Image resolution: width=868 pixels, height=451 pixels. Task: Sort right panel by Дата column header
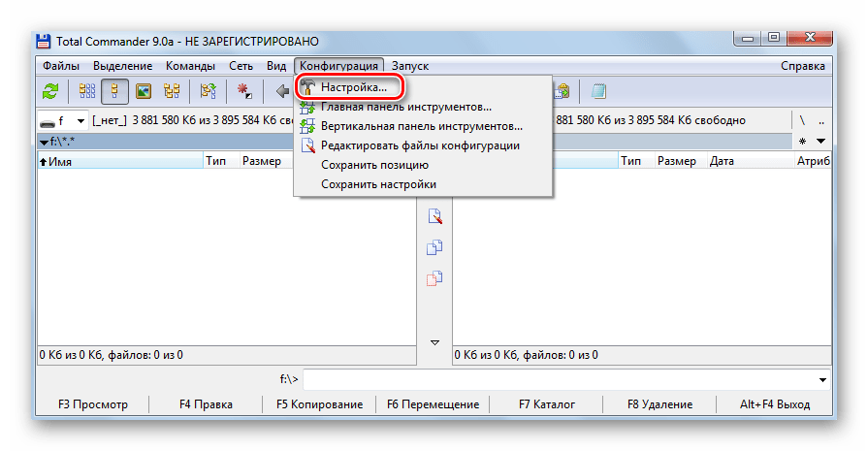click(751, 161)
